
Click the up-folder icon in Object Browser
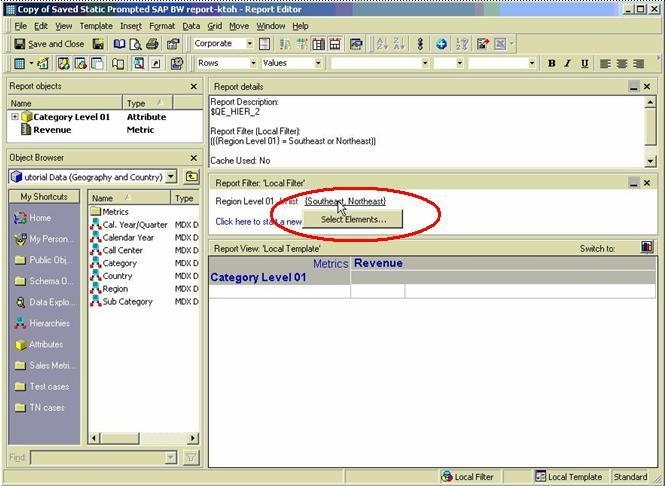190,177
